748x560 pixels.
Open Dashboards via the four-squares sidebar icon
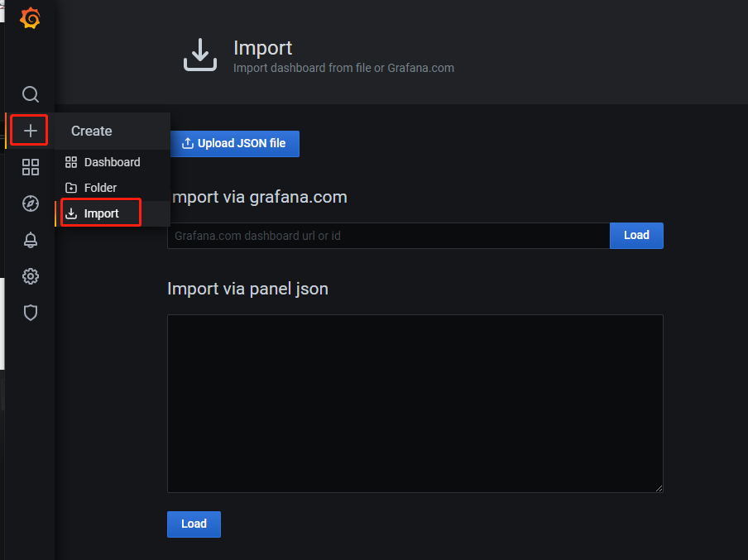click(31, 167)
